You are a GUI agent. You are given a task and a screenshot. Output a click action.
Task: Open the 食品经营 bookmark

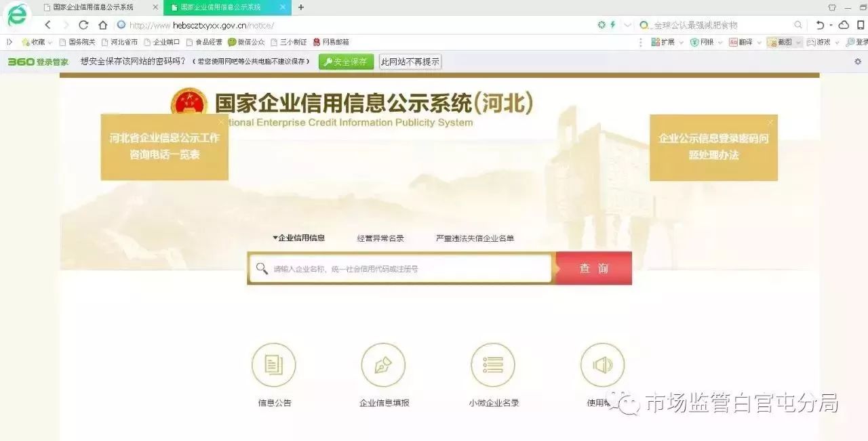(203, 42)
